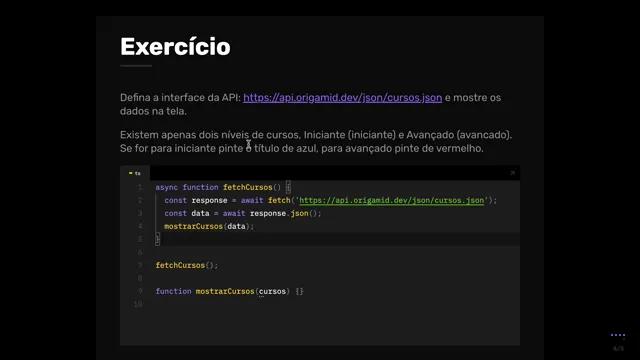Screen dimensions: 640x360
Task: Click the URL string inside the fetch call
Action: click(391, 200)
